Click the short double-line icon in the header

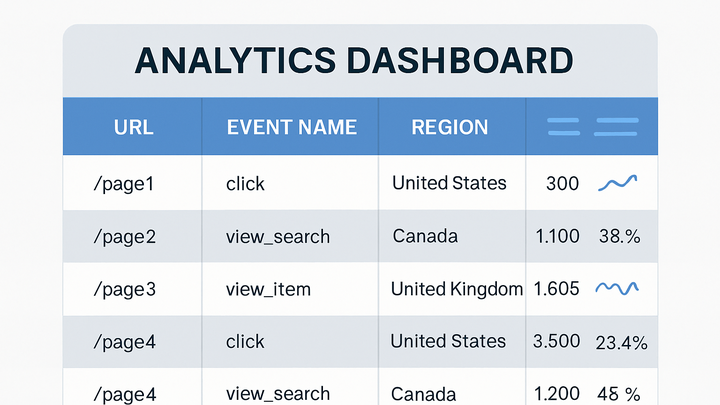(563, 127)
